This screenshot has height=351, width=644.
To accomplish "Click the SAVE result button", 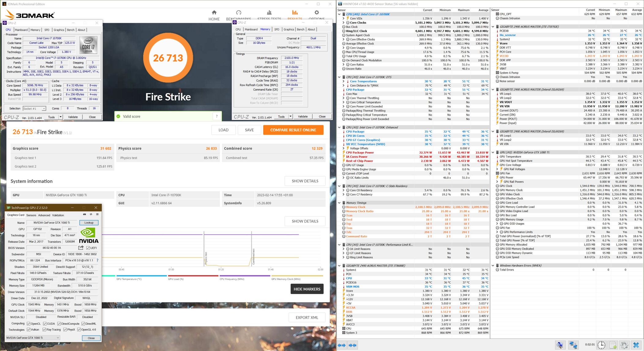I will click(249, 130).
